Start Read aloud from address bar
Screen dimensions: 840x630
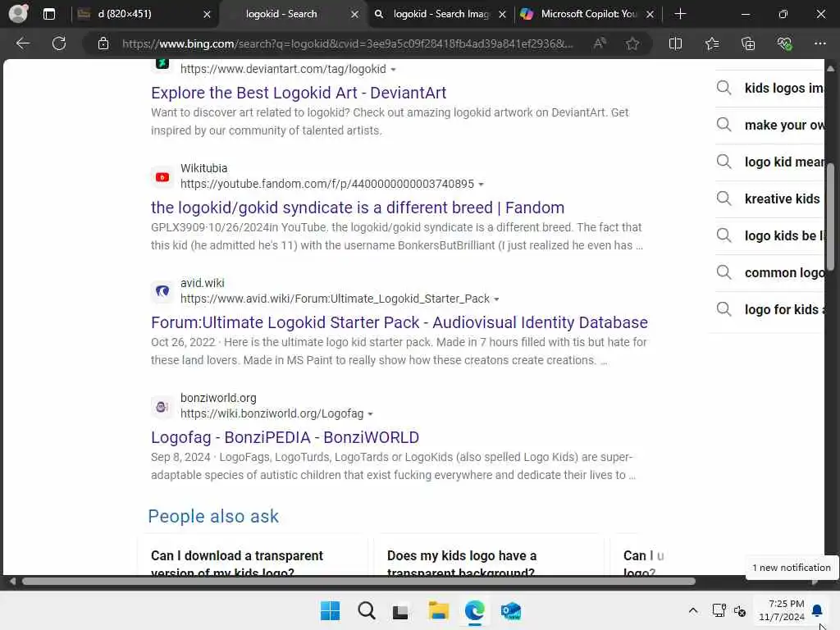tap(600, 43)
